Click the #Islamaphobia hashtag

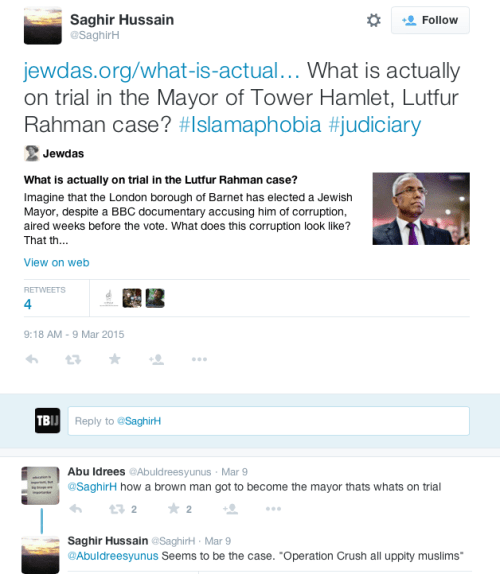point(250,124)
